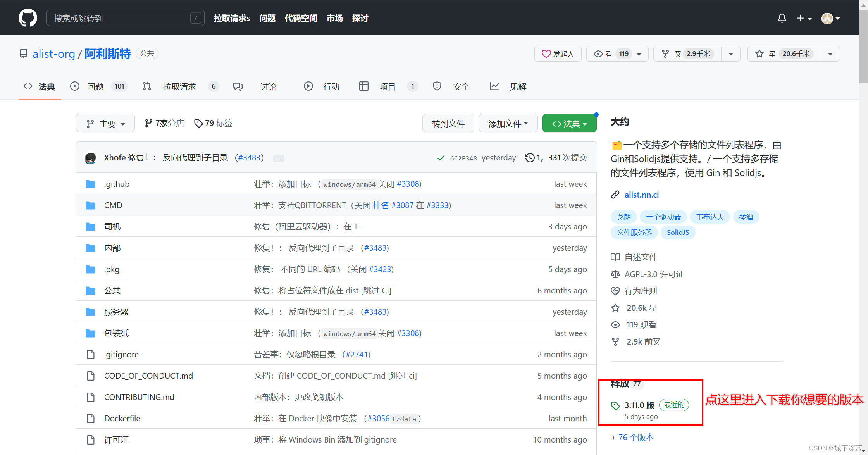Click the 韦布达夫 topic tag
Screen dimensions: 868x455
710,217
